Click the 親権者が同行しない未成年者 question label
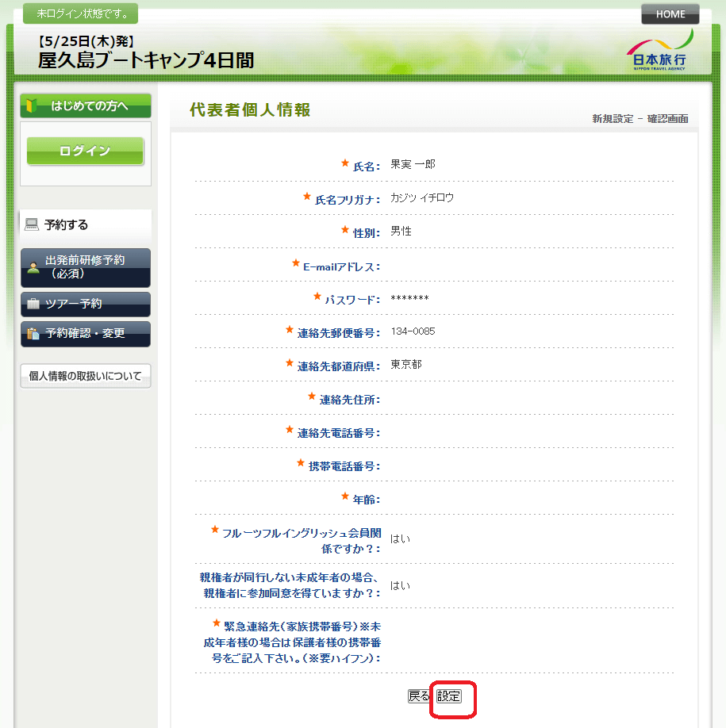 (x=290, y=585)
